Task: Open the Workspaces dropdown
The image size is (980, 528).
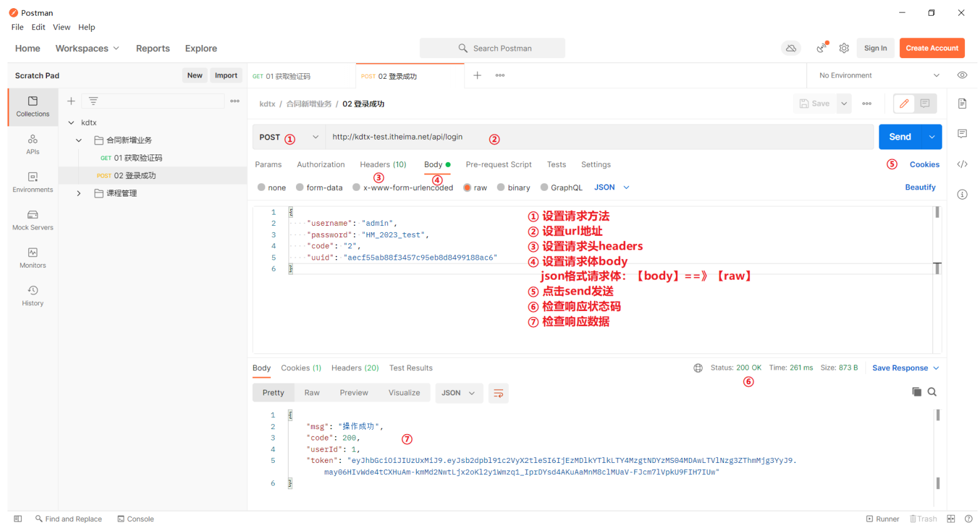Action: [x=88, y=48]
